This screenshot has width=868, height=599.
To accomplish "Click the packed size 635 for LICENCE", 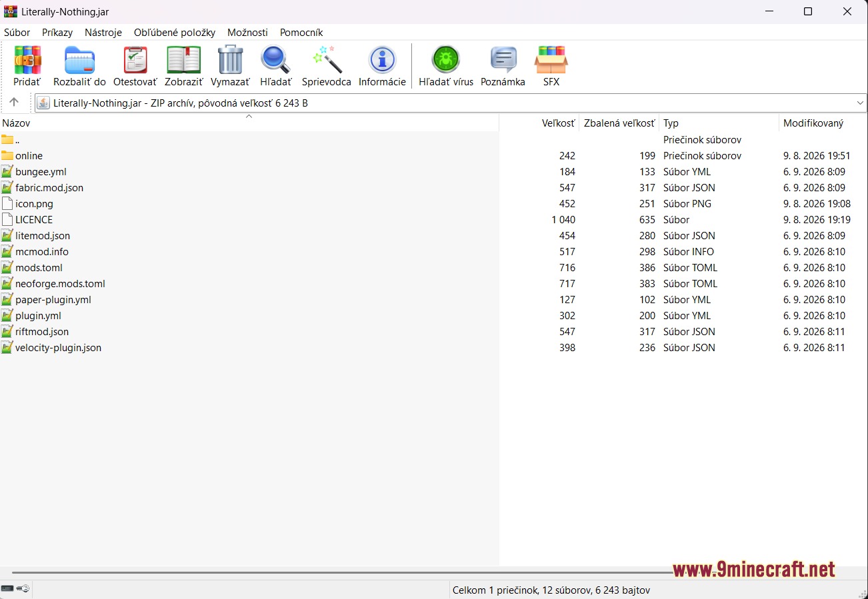I will (647, 220).
